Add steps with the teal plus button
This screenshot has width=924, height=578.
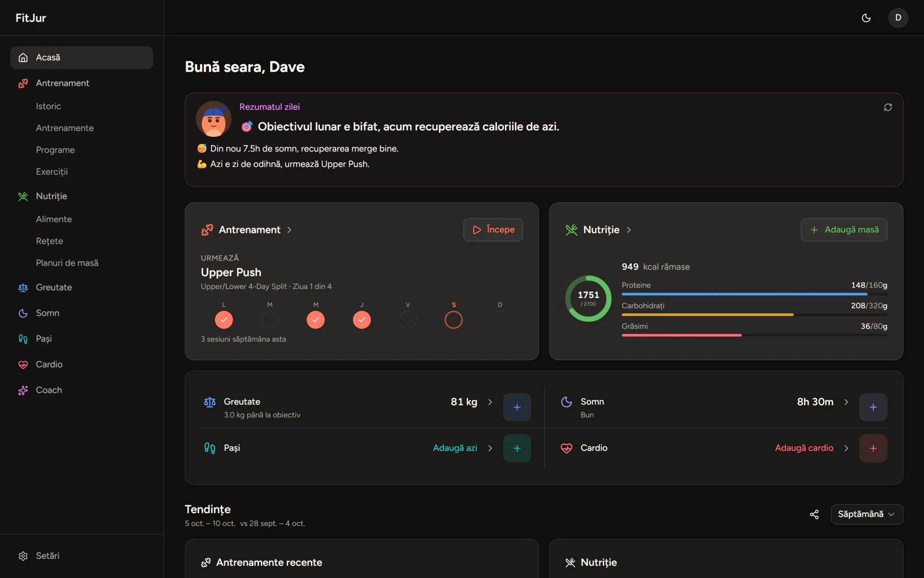pyautogui.click(x=517, y=448)
